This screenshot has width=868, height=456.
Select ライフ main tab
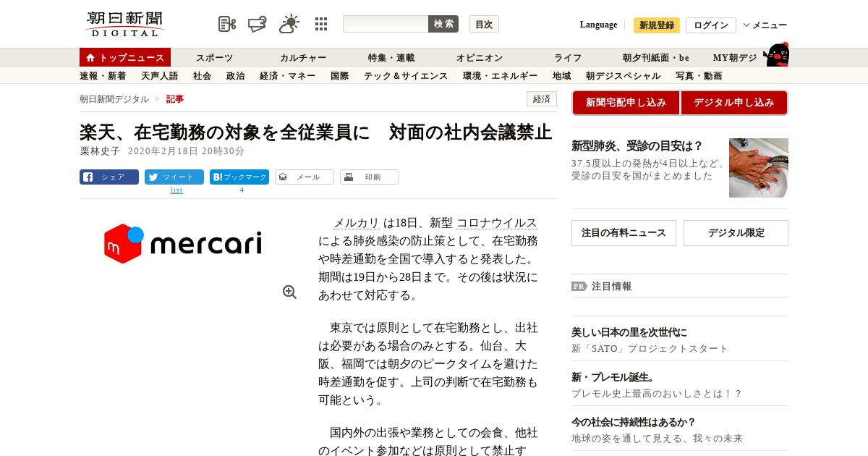tap(568, 58)
